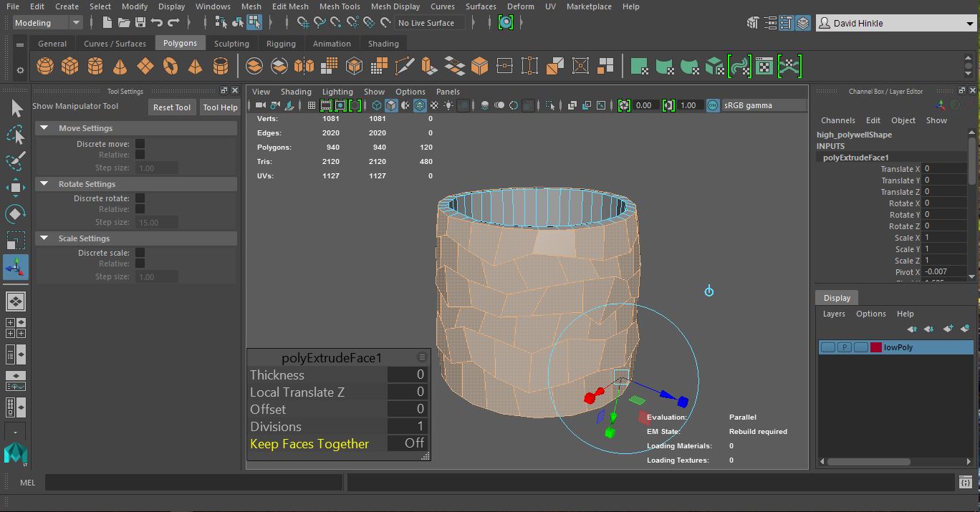Select the Lasso tool in toolbox
980x512 pixels.
point(16,135)
